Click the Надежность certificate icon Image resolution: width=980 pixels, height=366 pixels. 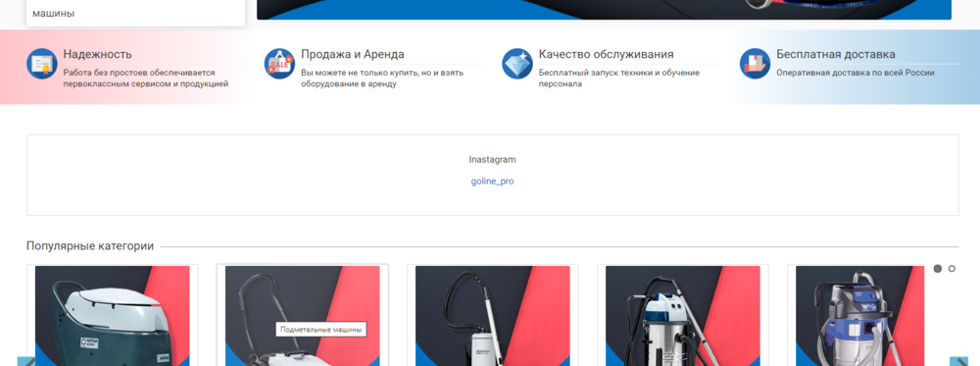(42, 64)
